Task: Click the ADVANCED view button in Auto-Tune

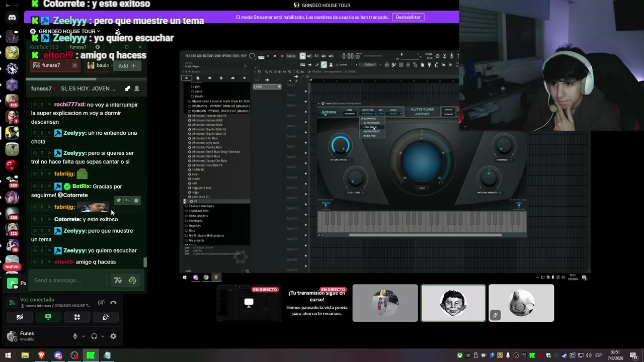Action: tap(349, 114)
